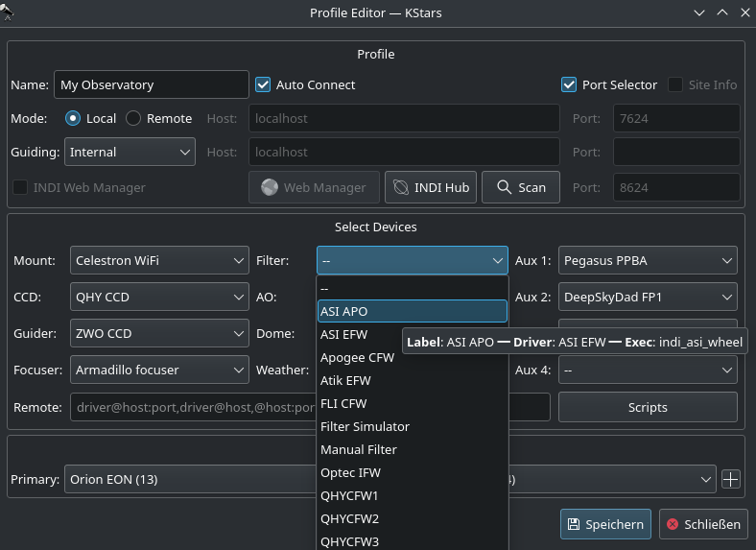Save the profile with Speichern button
The image size is (756, 550).
[x=605, y=524]
